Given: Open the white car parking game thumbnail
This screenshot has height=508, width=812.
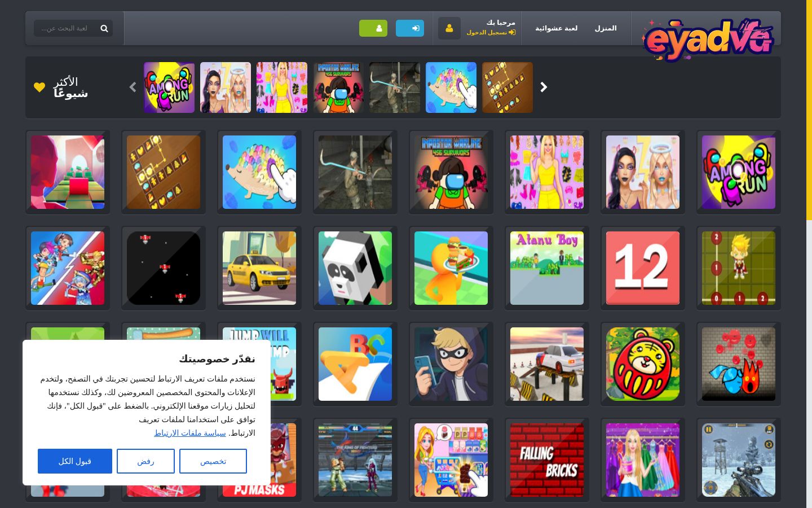Looking at the screenshot, I should coord(547,364).
